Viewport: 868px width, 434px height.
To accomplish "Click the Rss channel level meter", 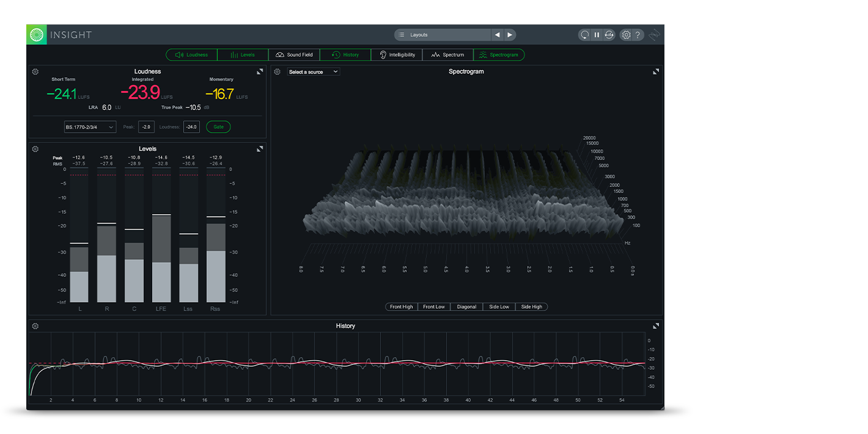I will [x=216, y=235].
